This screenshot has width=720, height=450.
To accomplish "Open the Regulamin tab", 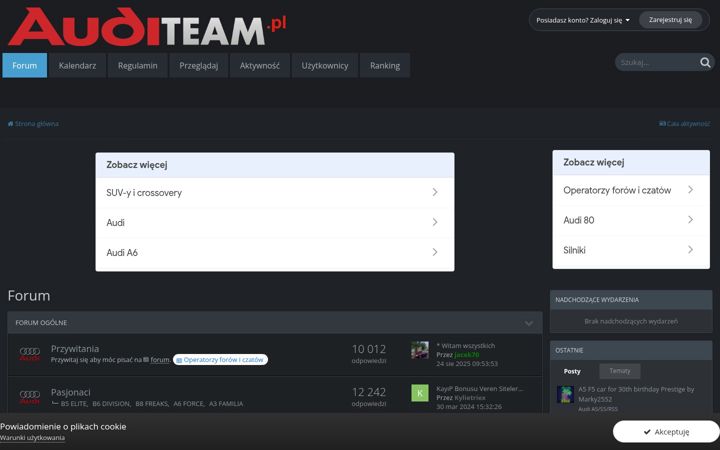I will [x=138, y=65].
